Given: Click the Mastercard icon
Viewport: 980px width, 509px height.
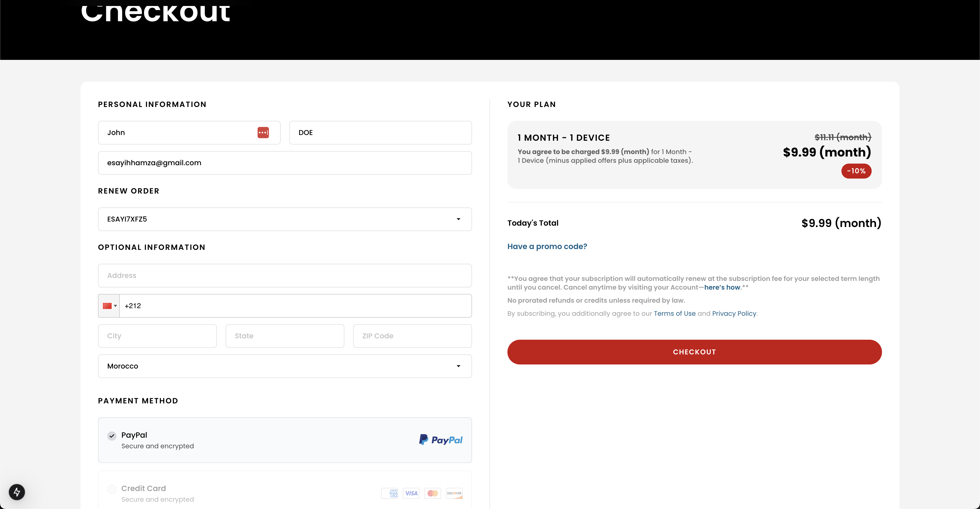Looking at the screenshot, I should click(433, 493).
